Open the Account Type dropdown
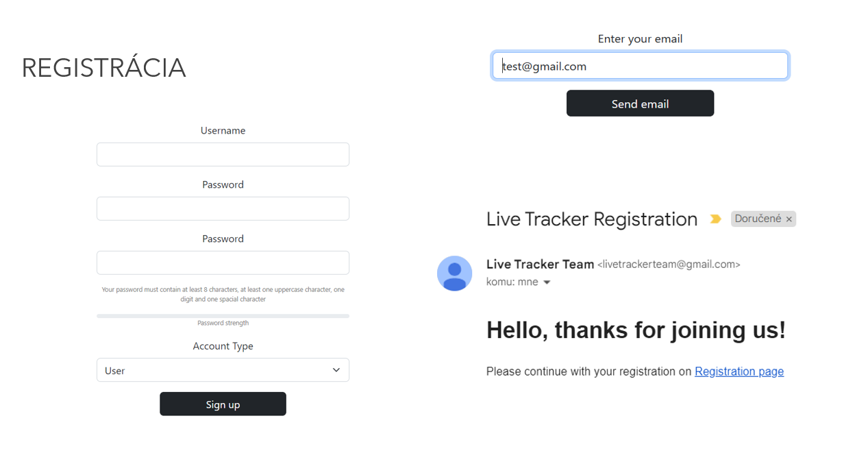Viewport: 868px width, 451px height. [223, 370]
